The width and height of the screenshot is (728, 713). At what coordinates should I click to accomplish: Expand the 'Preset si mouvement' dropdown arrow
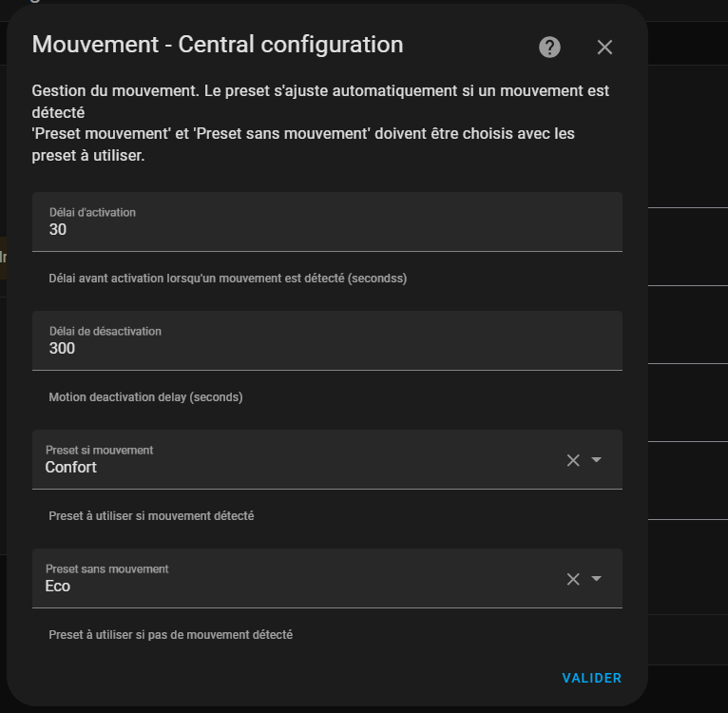597,460
